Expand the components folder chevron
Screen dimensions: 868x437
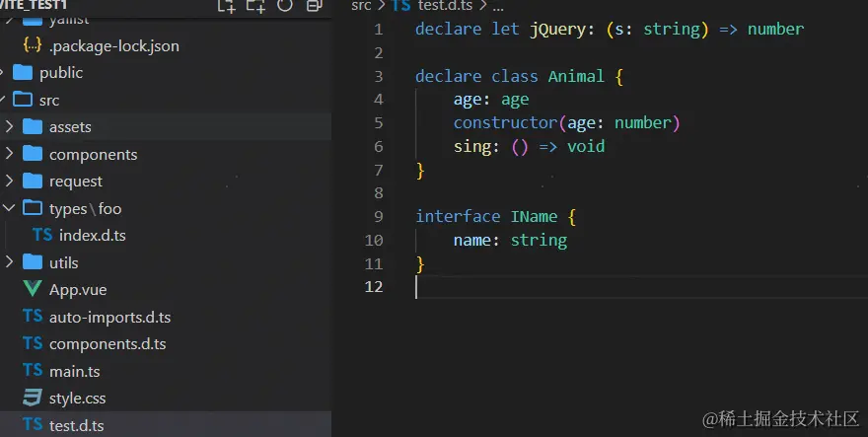9,154
